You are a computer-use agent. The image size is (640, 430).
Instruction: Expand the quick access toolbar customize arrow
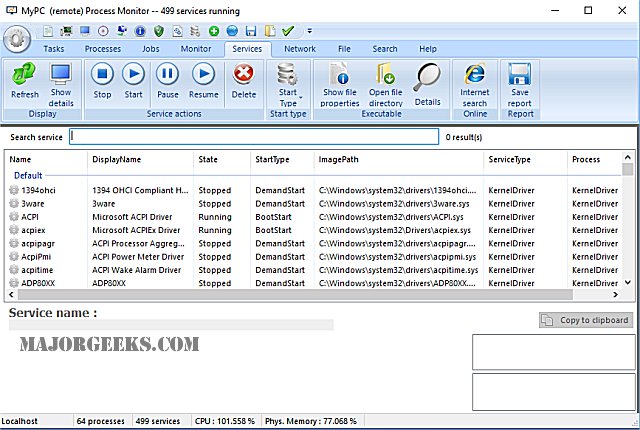click(310, 31)
